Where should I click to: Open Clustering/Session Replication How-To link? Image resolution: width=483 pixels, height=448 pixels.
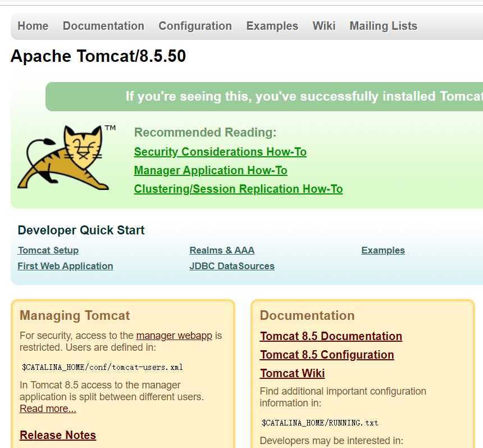(239, 189)
